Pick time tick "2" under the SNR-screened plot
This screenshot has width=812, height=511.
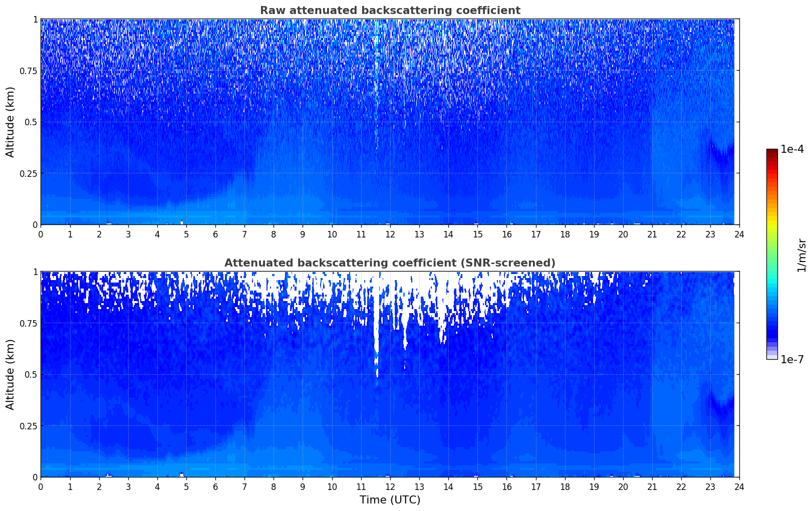pos(99,486)
